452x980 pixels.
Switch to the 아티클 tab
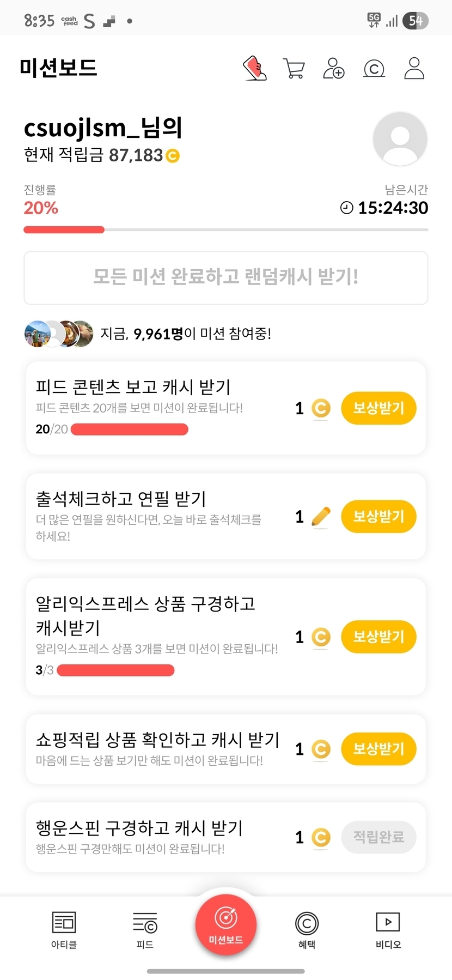click(x=64, y=930)
